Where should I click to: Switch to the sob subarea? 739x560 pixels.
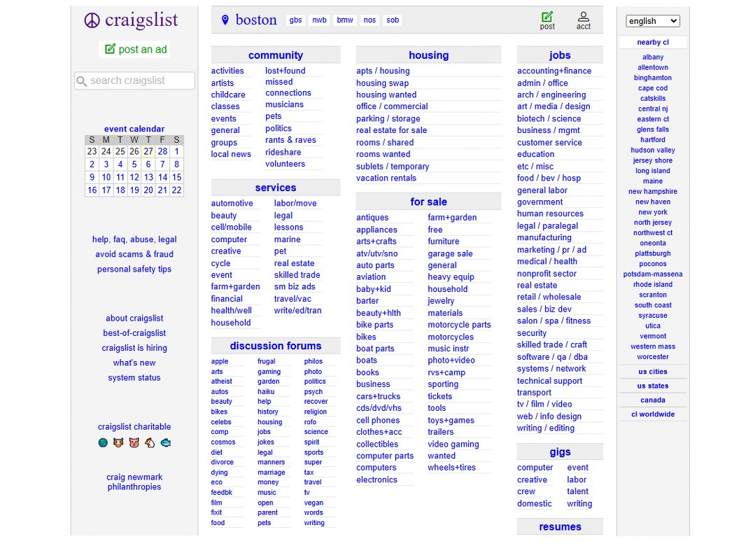click(x=393, y=20)
